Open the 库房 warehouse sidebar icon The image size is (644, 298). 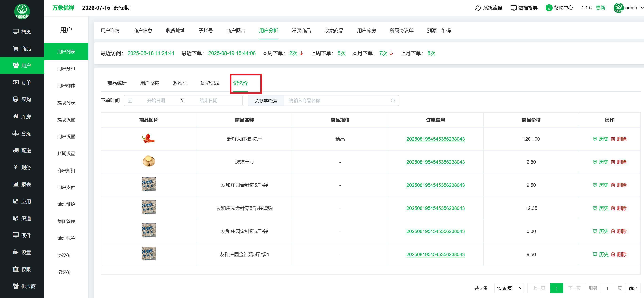click(15, 116)
